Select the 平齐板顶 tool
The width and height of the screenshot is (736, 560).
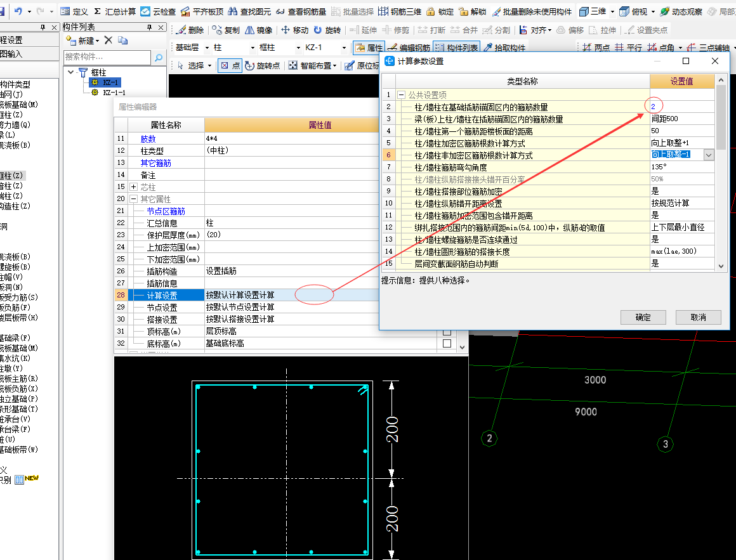point(202,11)
